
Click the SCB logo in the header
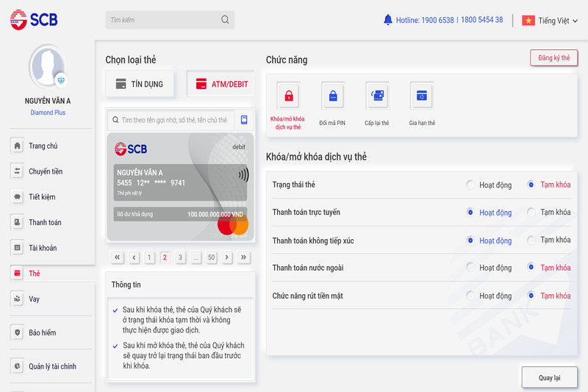(34, 20)
